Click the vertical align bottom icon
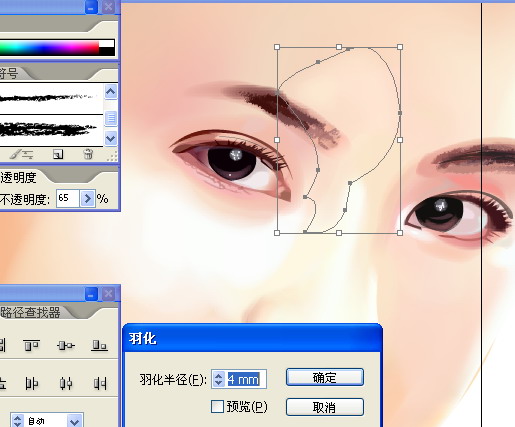The height and width of the screenshot is (427, 515). pos(99,345)
